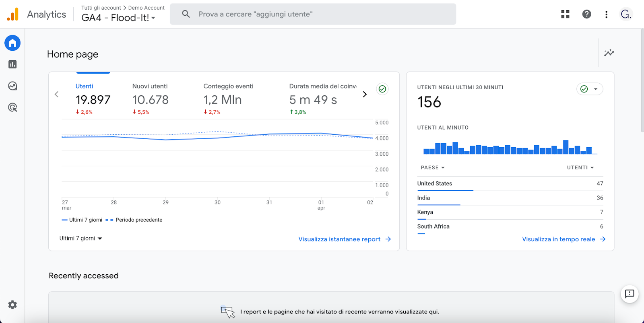
Task: Open the help question mark icon
Action: tap(587, 14)
